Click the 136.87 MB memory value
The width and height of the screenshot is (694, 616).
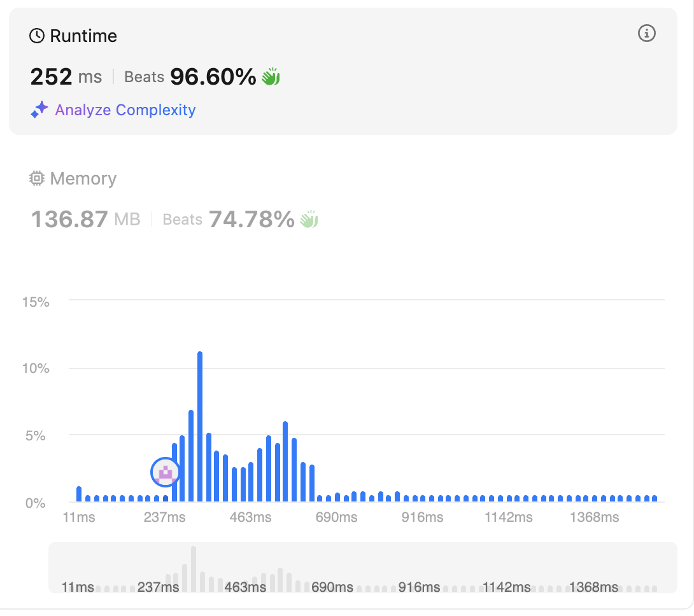(x=85, y=220)
